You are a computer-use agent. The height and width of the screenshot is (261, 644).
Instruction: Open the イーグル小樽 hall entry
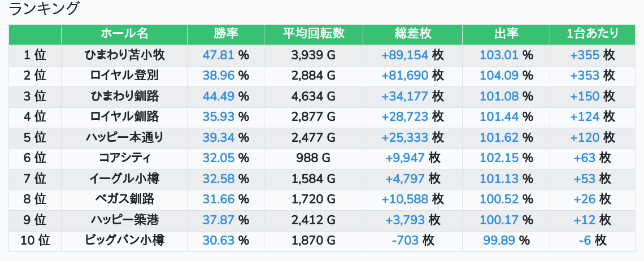pyautogui.click(x=124, y=179)
